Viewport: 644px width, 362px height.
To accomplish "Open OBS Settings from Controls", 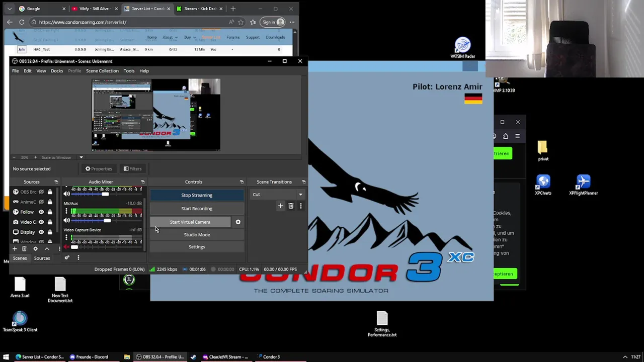I will pyautogui.click(x=197, y=247).
